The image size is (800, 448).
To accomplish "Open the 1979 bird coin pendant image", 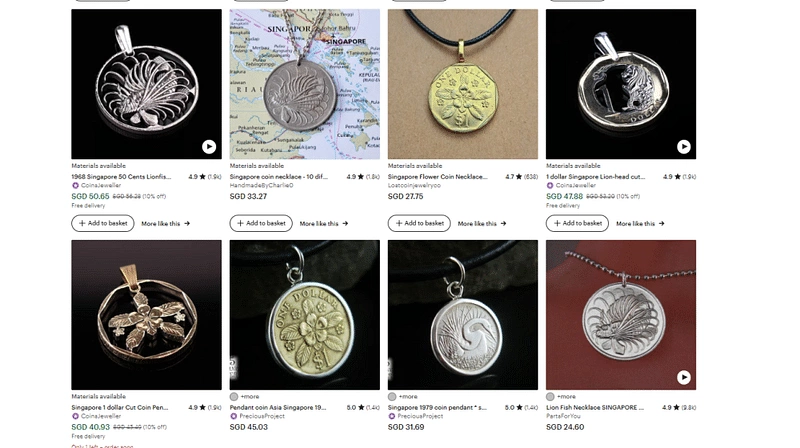I will pyautogui.click(x=463, y=315).
